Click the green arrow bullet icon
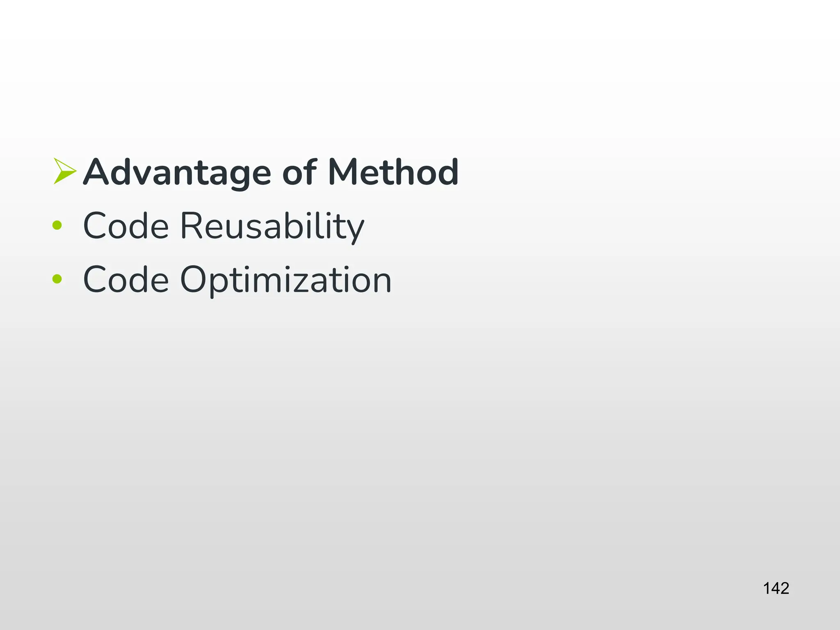 point(64,171)
